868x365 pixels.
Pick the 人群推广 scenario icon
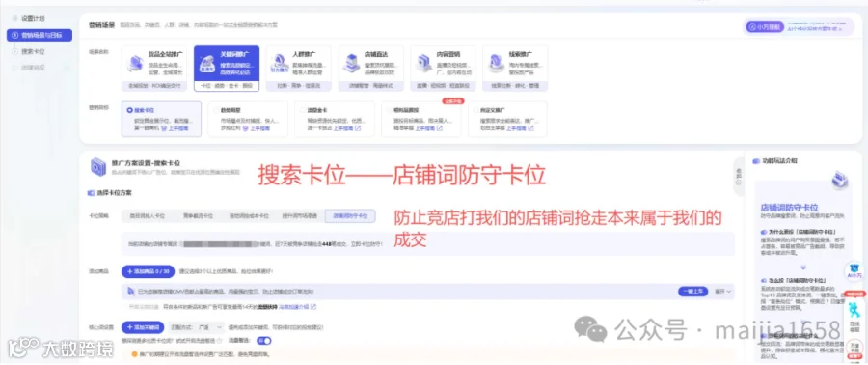279,63
